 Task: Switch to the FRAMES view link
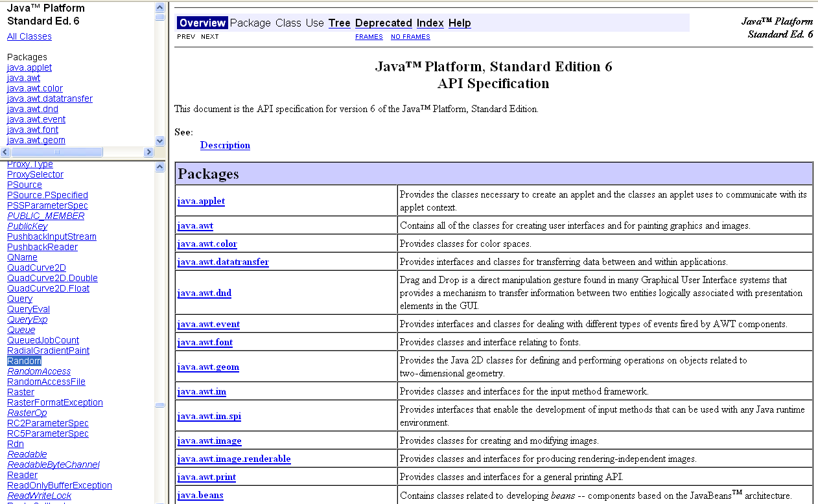369,37
